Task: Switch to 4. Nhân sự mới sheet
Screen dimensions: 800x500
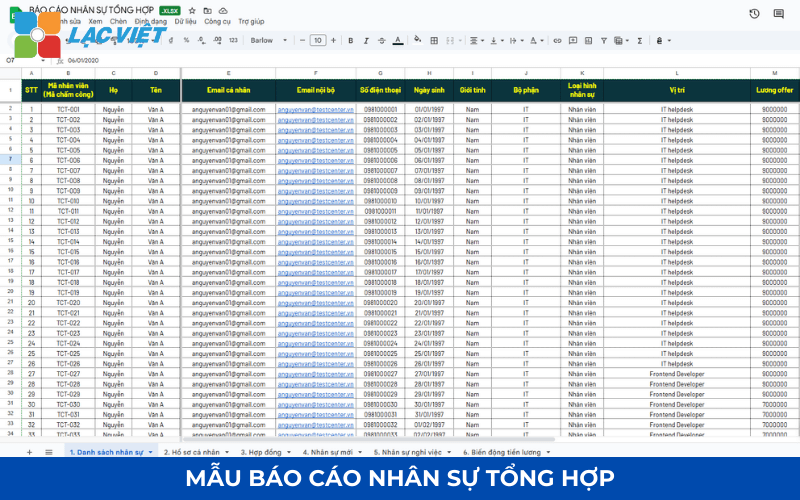Action: 328,452
